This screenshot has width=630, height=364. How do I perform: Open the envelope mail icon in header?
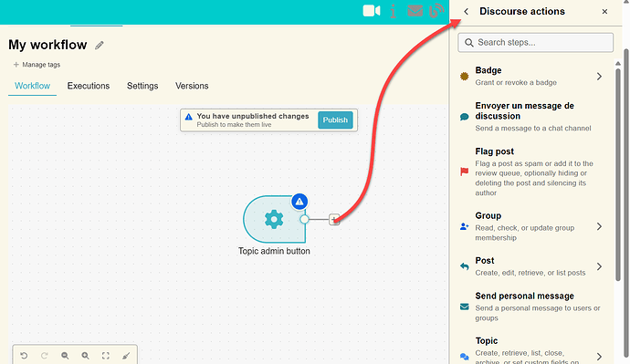click(415, 11)
